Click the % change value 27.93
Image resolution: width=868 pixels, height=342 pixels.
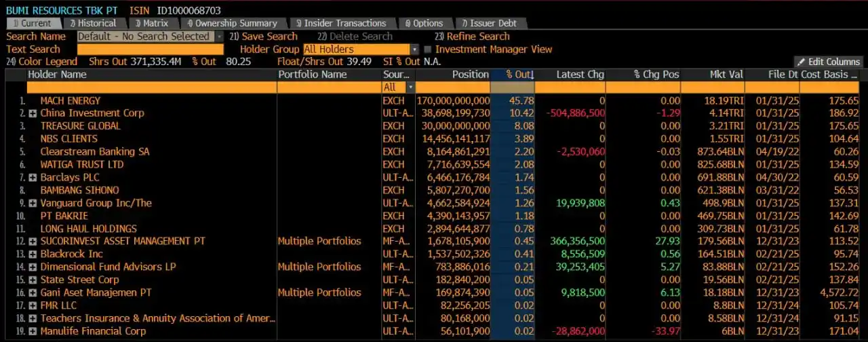pyautogui.click(x=667, y=242)
